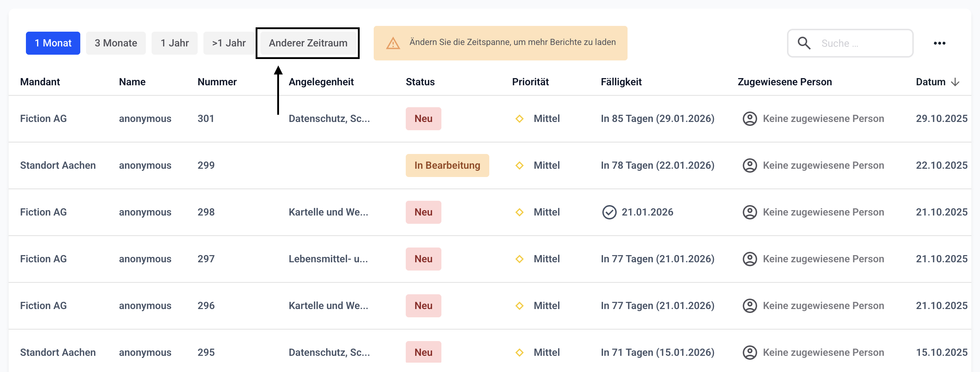Screen dimensions: 980x372
Task: Click the Neu status badge for report 301
Action: [x=423, y=119]
